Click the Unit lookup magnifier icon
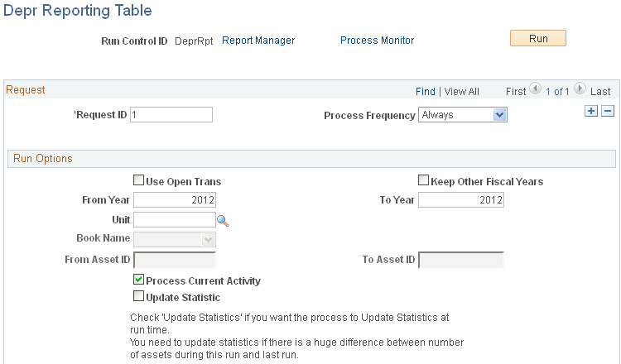Viewport: 621px width, 364px height. click(x=222, y=220)
